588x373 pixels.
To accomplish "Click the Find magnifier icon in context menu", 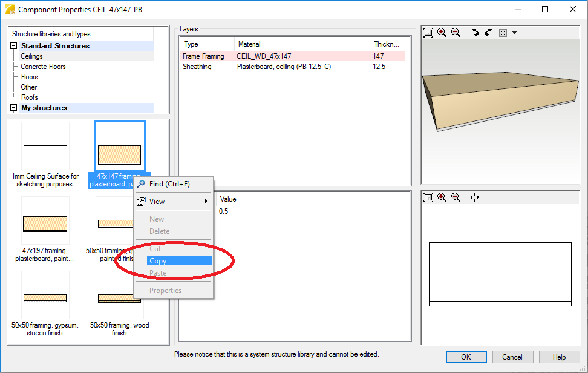I will 141,184.
